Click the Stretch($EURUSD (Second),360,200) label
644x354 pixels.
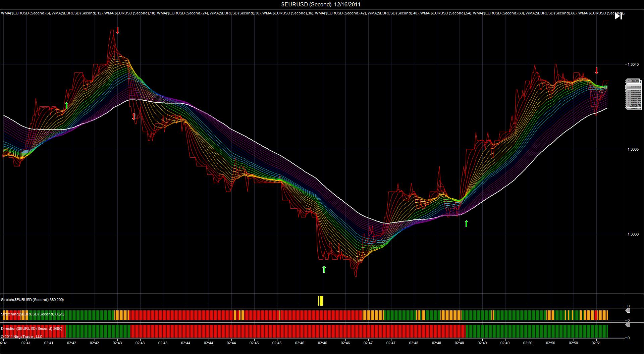tap(32, 300)
